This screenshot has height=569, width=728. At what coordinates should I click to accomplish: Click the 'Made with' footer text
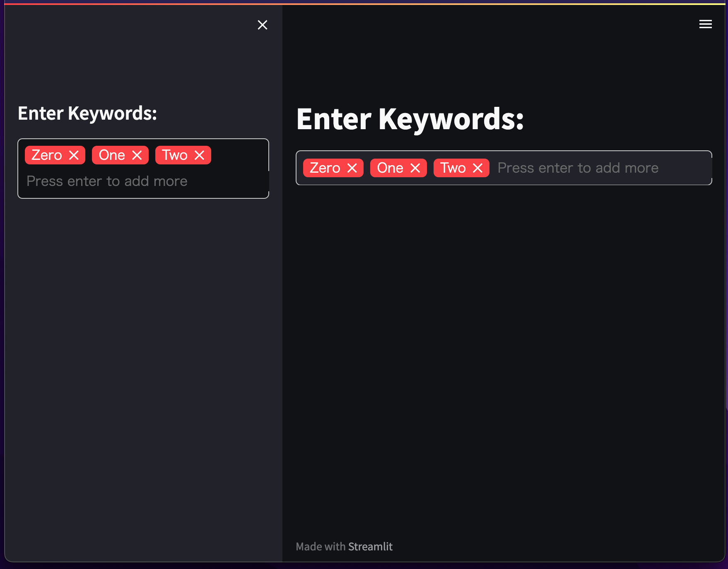point(321,547)
